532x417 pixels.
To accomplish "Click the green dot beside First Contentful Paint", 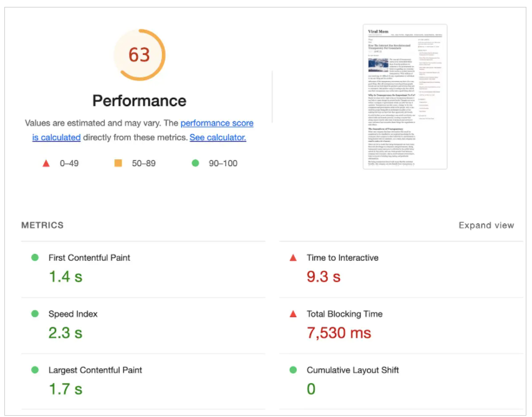I will point(34,257).
